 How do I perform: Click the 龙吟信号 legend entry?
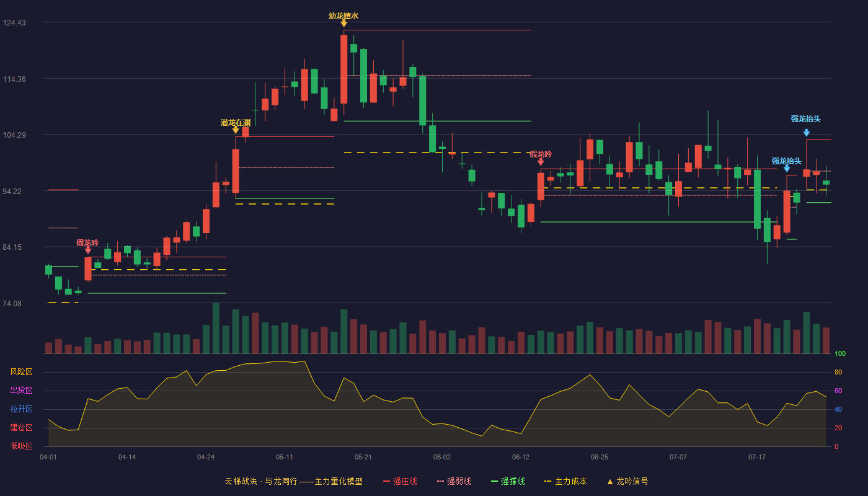(x=627, y=481)
